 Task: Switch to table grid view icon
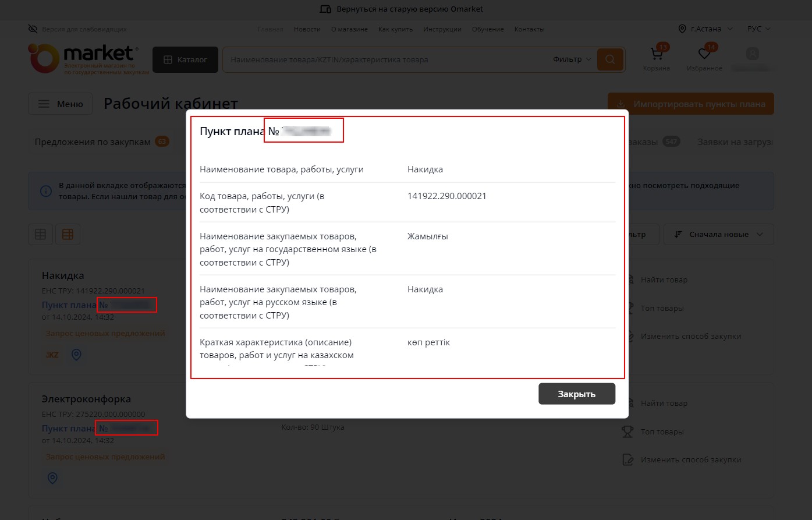40,235
